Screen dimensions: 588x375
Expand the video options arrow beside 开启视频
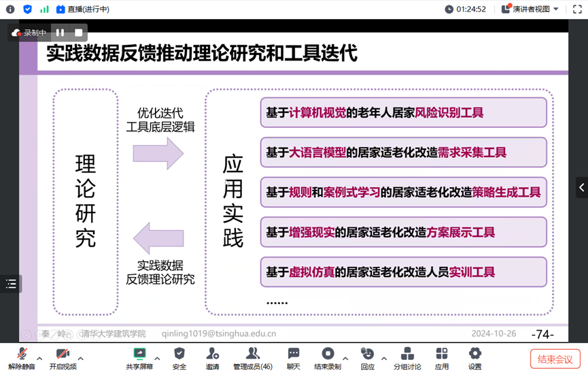point(81,359)
